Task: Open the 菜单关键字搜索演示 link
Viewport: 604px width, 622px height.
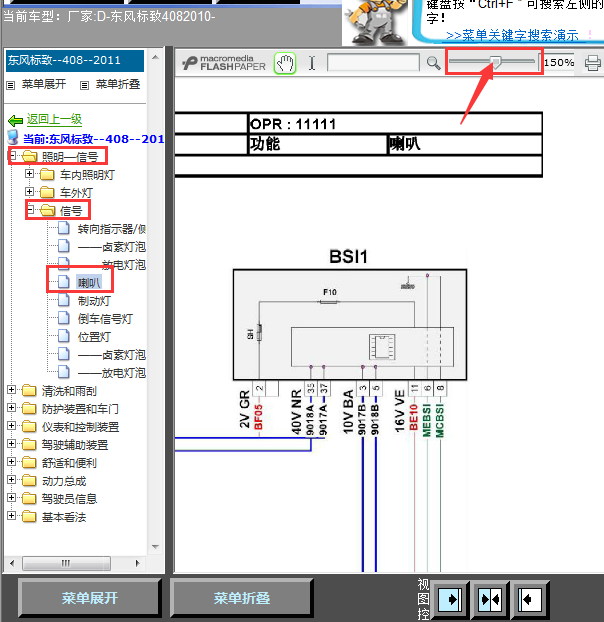Action: [512, 35]
